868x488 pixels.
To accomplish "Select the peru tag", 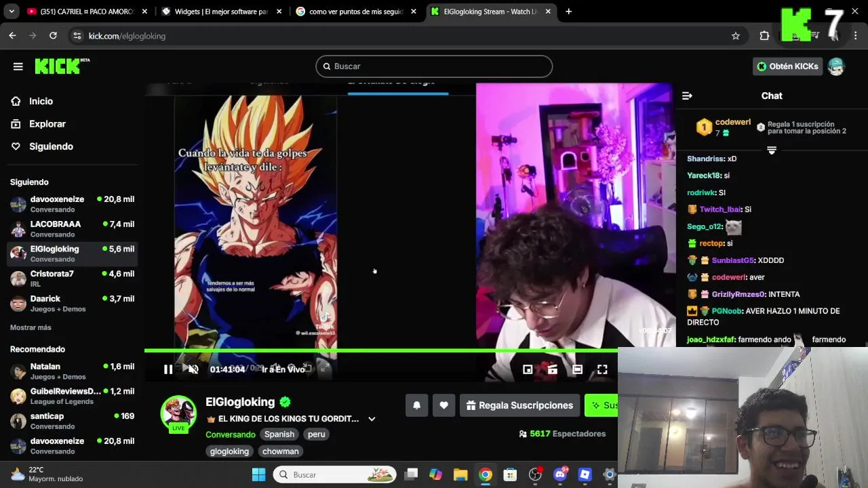I will [x=316, y=434].
